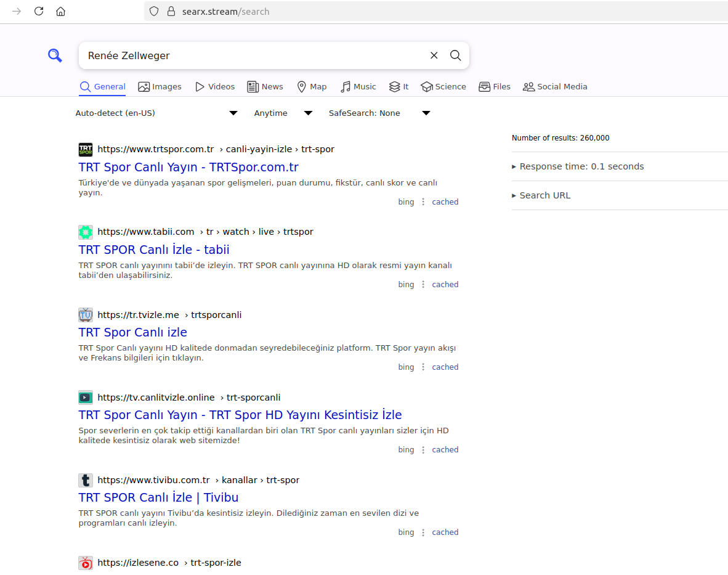Click bing label under TRTSpor.com.tr result
The width and height of the screenshot is (728, 575).
tap(406, 202)
